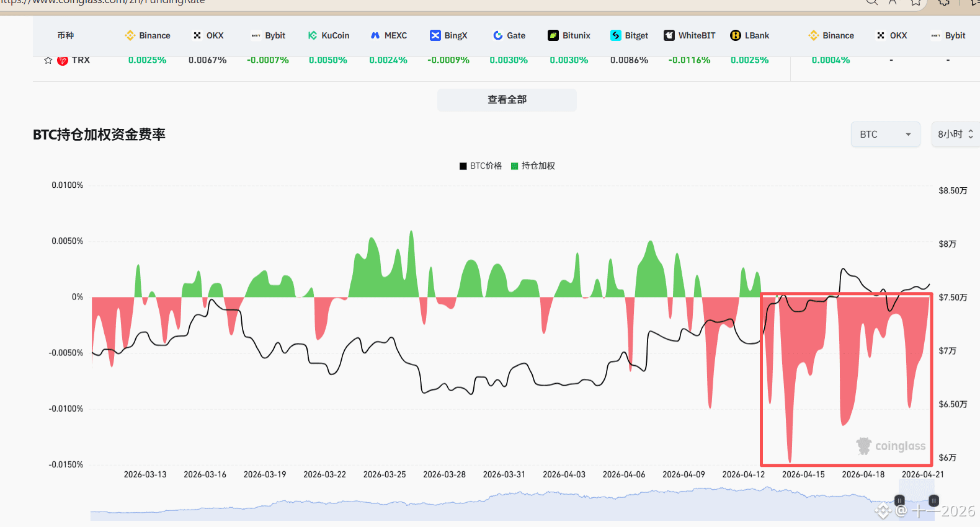Click the red TRX coin logo
The image size is (980, 527).
(63, 60)
